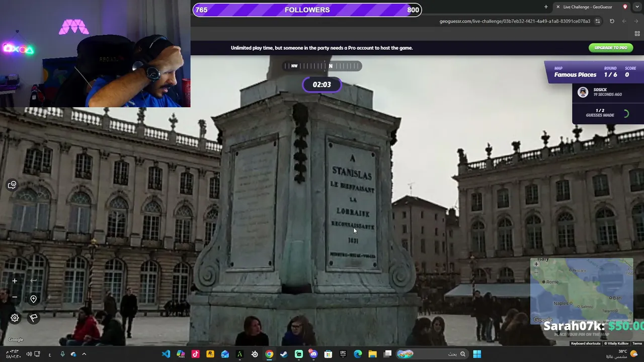Image resolution: width=644 pixels, height=362 pixels.
Task: Launch Microsoft Edge from the taskbar
Action: click(x=358, y=354)
